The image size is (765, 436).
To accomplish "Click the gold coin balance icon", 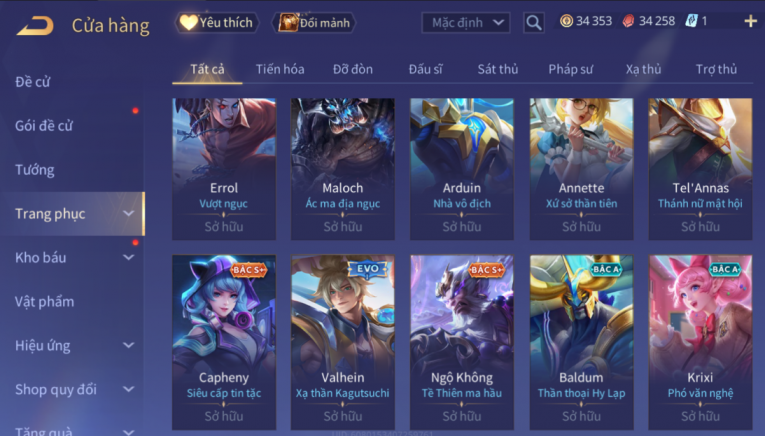I will tap(566, 21).
